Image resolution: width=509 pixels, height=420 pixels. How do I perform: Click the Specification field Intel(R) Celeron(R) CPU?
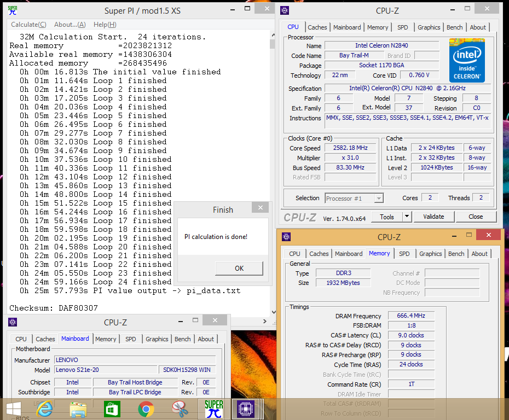point(408,88)
